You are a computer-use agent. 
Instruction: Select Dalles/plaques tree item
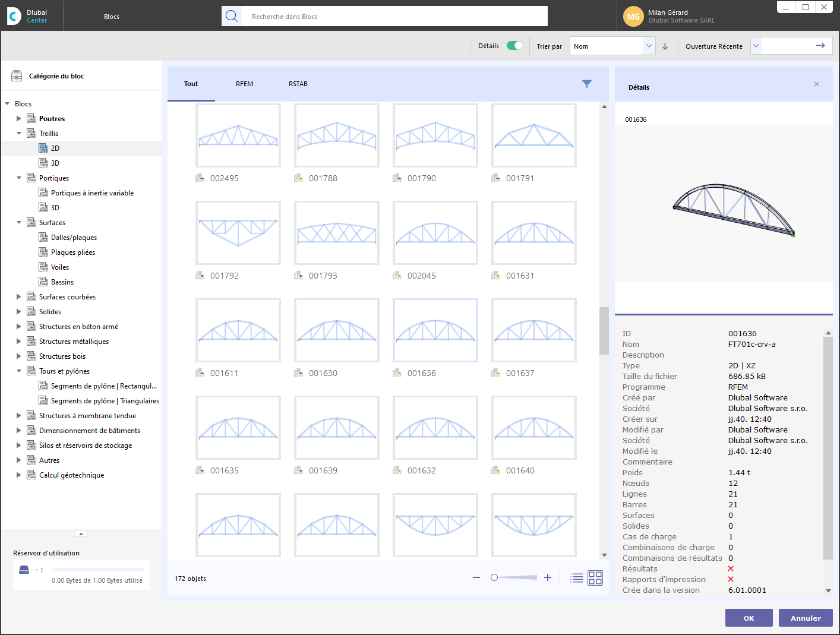click(x=74, y=238)
